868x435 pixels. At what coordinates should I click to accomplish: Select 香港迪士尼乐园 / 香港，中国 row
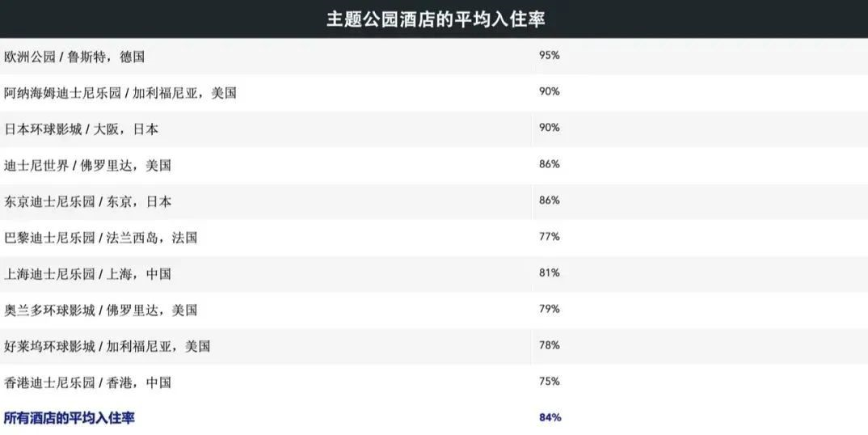click(x=434, y=382)
